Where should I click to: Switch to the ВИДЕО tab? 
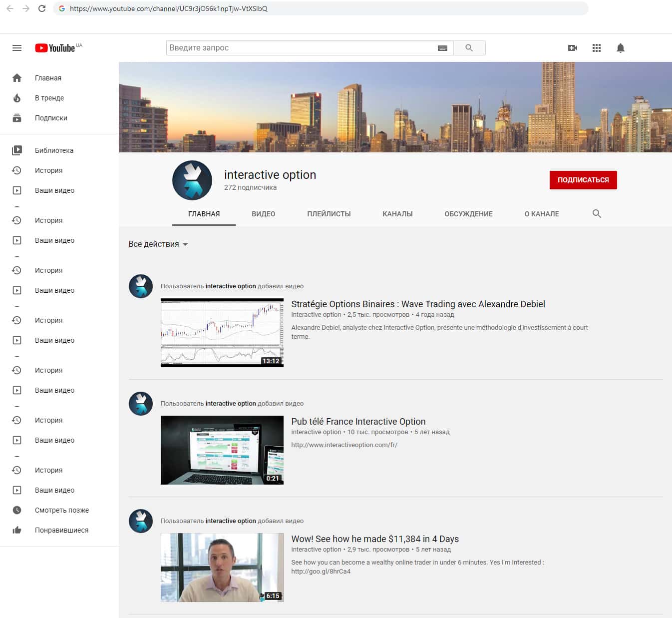(264, 214)
